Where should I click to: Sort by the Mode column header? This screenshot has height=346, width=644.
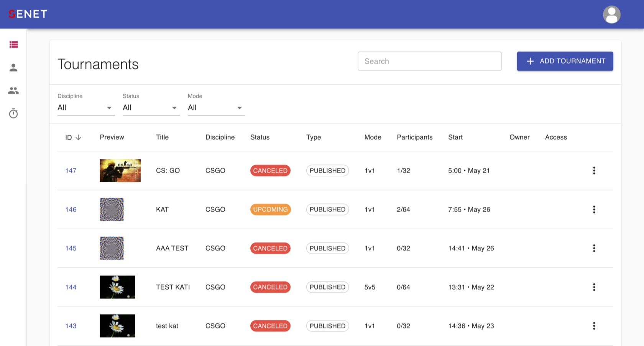373,137
